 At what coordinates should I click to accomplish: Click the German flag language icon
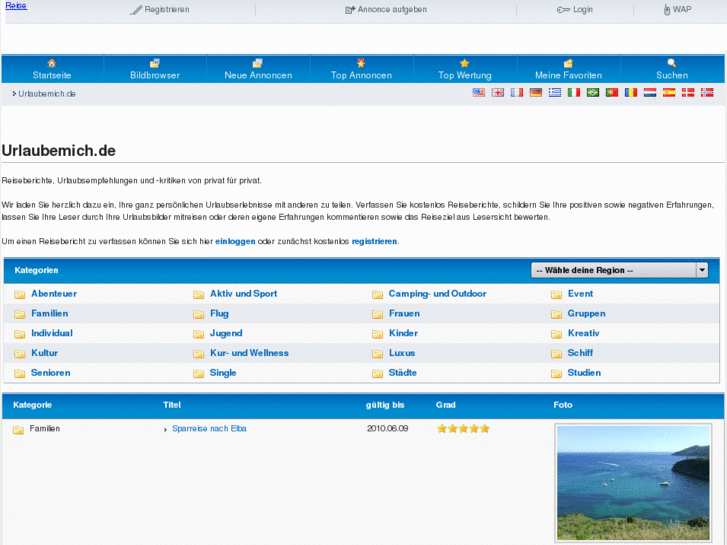[536, 93]
